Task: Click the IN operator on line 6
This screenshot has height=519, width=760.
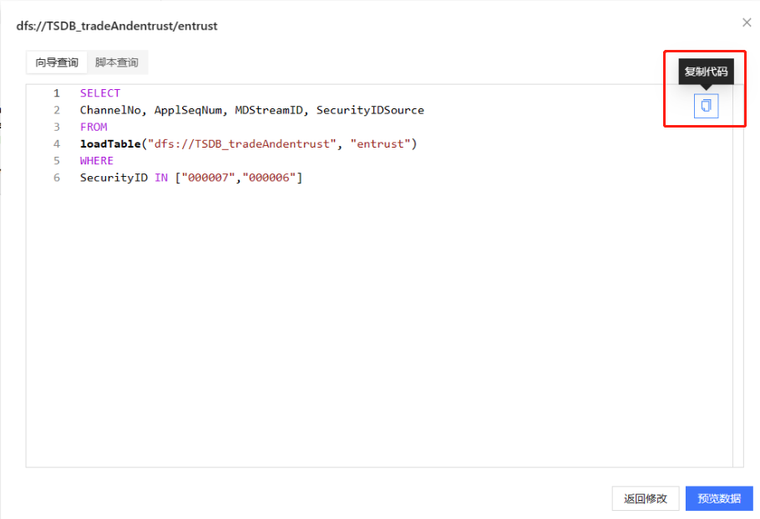Action: pos(161,178)
